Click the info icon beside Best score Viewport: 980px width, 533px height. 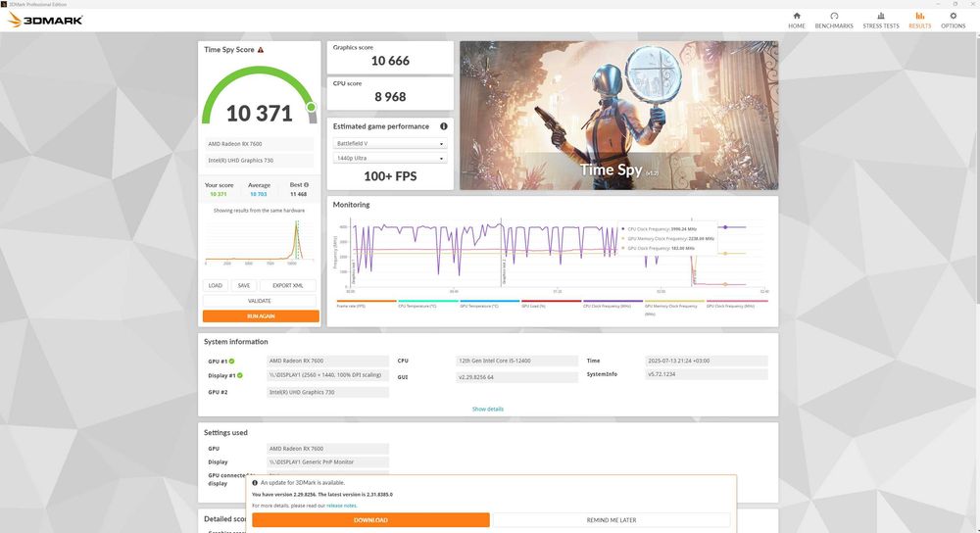pos(306,185)
